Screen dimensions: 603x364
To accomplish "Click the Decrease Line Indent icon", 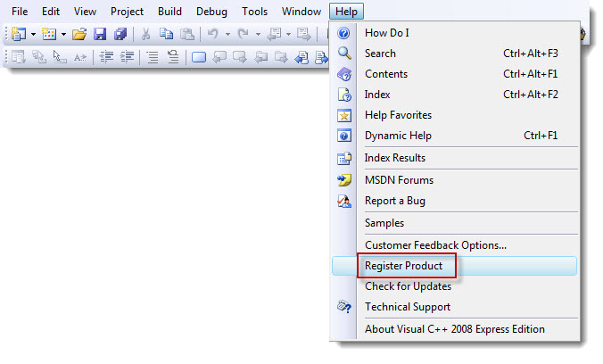I will point(106,57).
